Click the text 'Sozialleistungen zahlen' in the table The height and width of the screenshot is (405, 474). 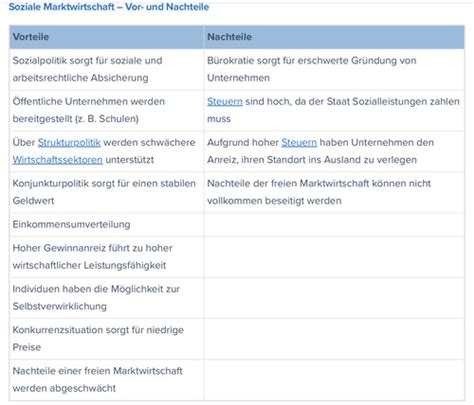coord(406,102)
